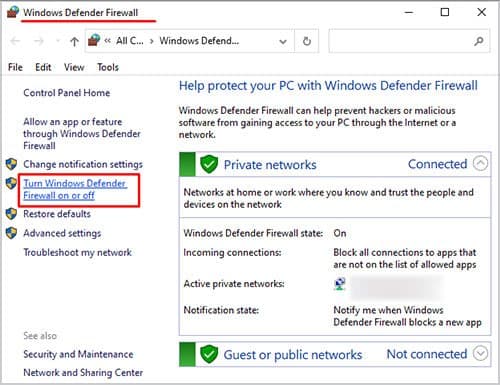Open the Edit menu
The width and height of the screenshot is (500, 385).
click(43, 67)
